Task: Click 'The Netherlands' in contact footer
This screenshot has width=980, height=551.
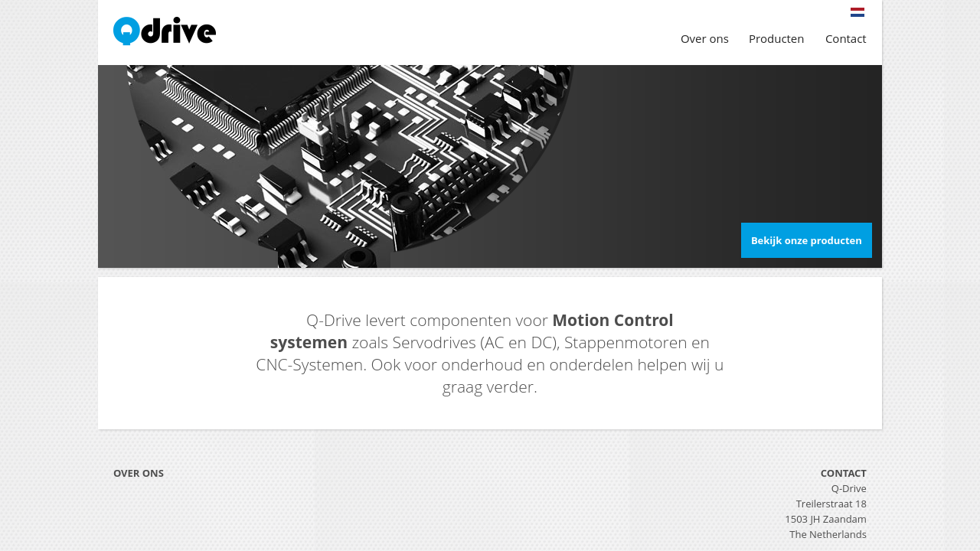Action: (x=828, y=534)
